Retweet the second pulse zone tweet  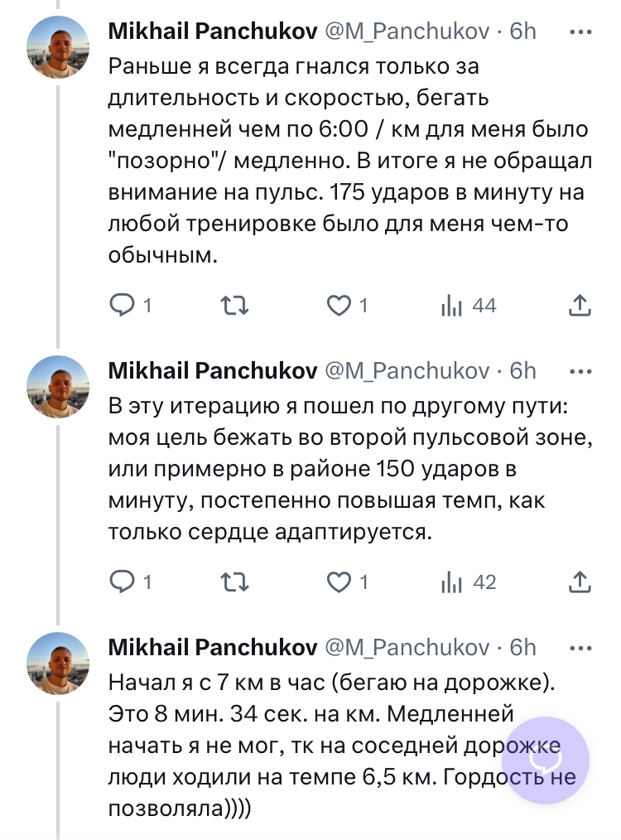(238, 582)
